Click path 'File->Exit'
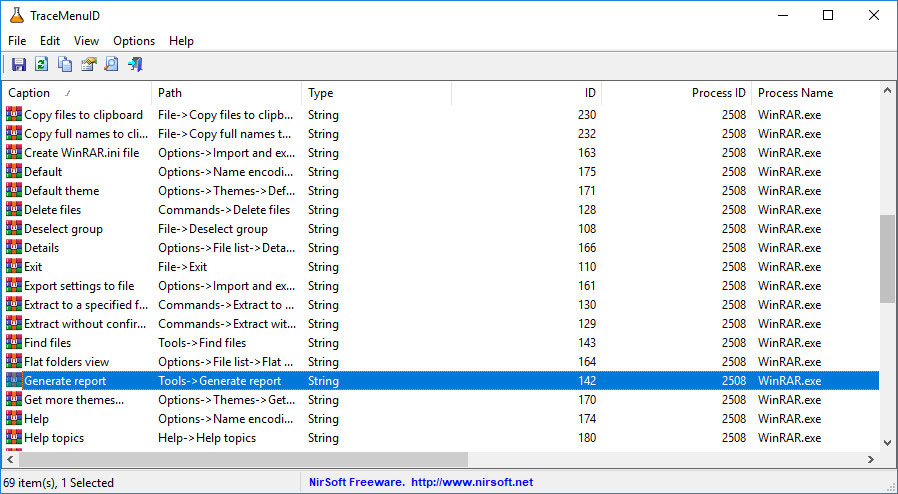The width and height of the screenshot is (898, 494). point(183,267)
